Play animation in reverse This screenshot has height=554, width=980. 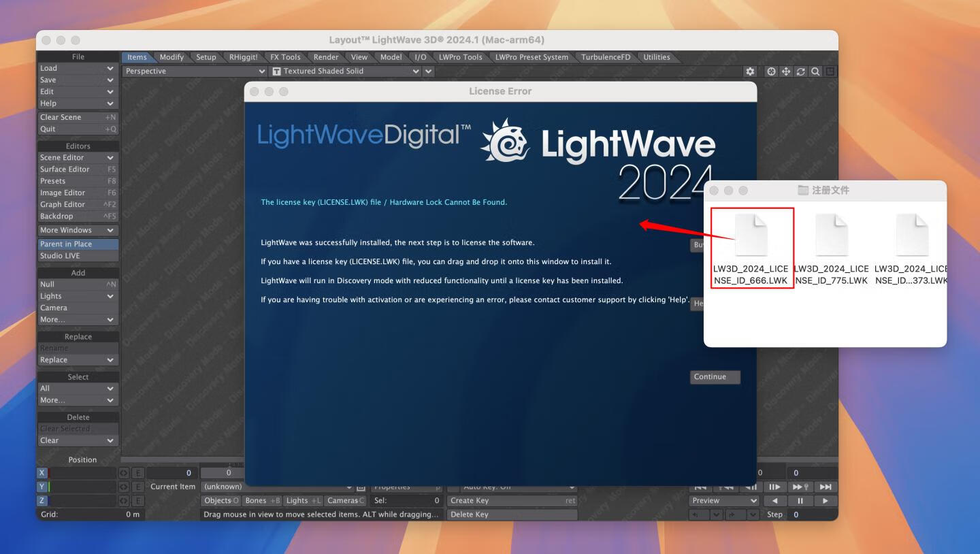coord(774,501)
